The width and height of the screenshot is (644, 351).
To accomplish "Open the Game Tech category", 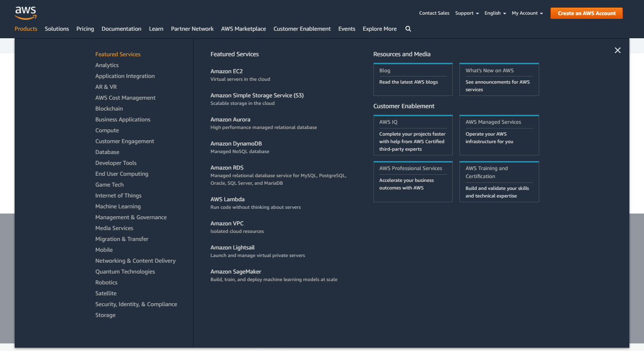I will 110,185.
